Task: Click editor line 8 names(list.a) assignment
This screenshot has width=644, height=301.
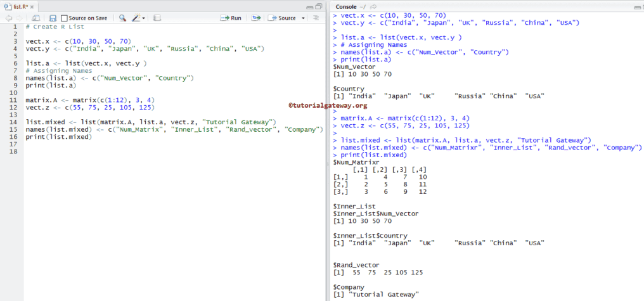Action: (109, 78)
